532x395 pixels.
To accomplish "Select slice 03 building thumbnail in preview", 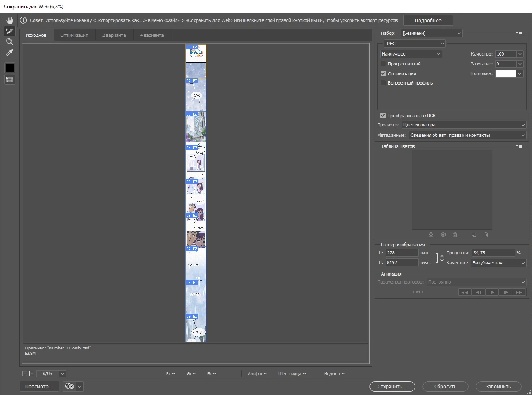I will point(196,128).
